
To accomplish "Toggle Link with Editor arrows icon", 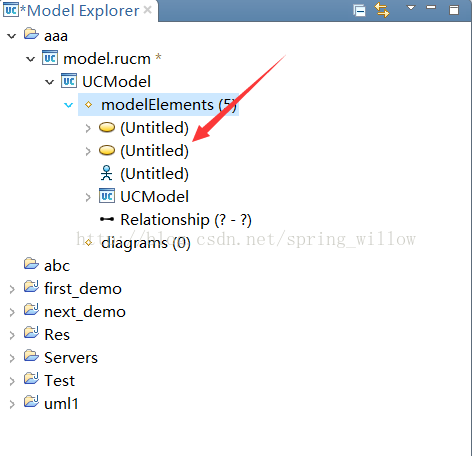I will point(382,10).
